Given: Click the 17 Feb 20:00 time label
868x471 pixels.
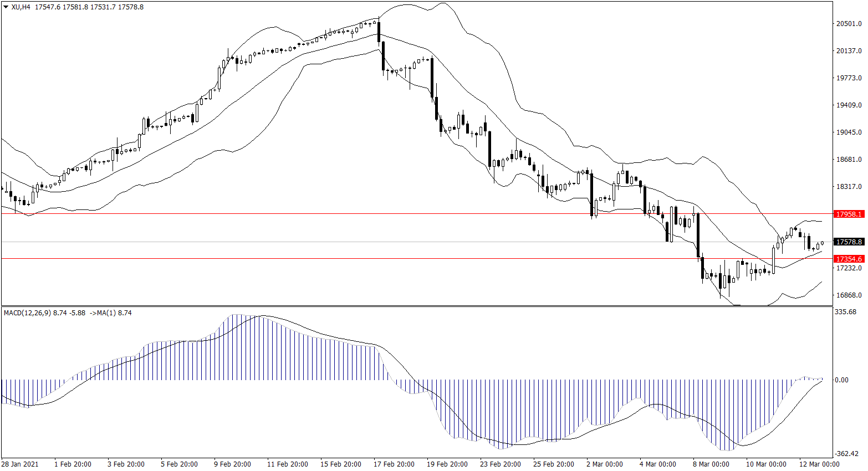Looking at the screenshot, I should [394, 464].
